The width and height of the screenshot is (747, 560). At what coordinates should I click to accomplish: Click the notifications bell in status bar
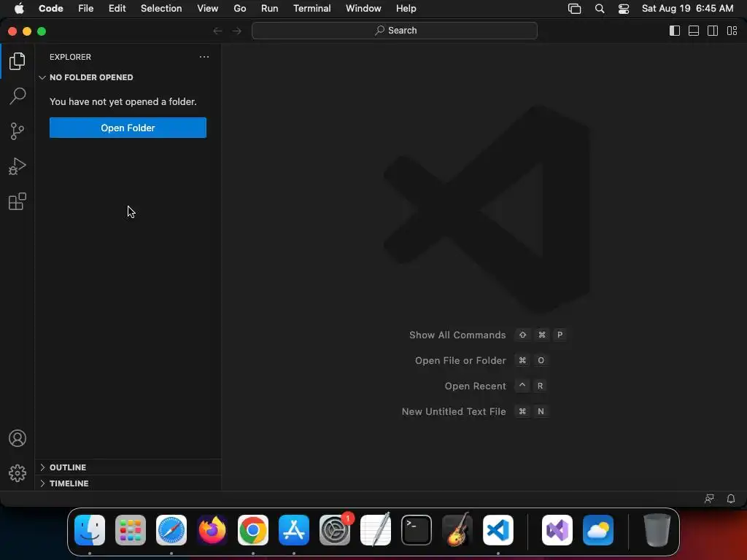tap(731, 499)
